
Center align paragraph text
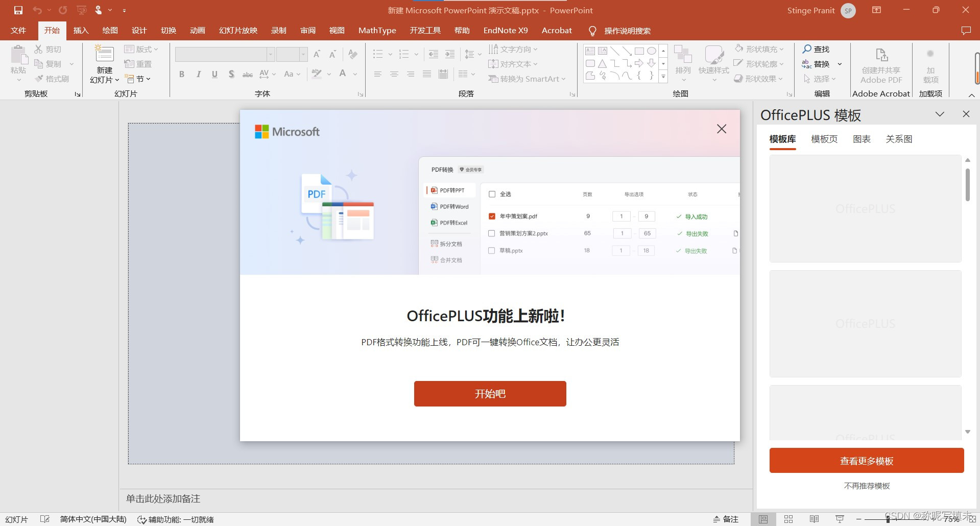(394, 74)
